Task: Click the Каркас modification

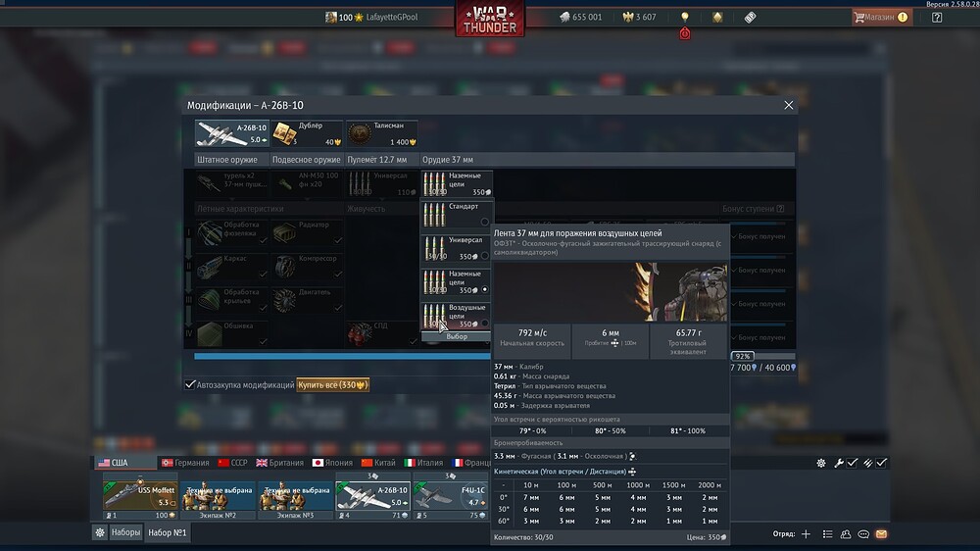Action: 232,266
